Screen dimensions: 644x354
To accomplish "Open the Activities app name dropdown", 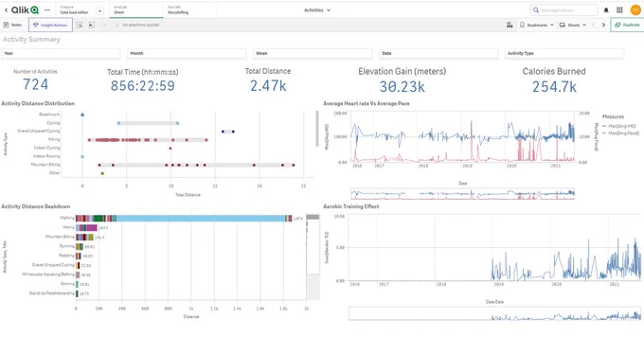I will click(x=317, y=10).
